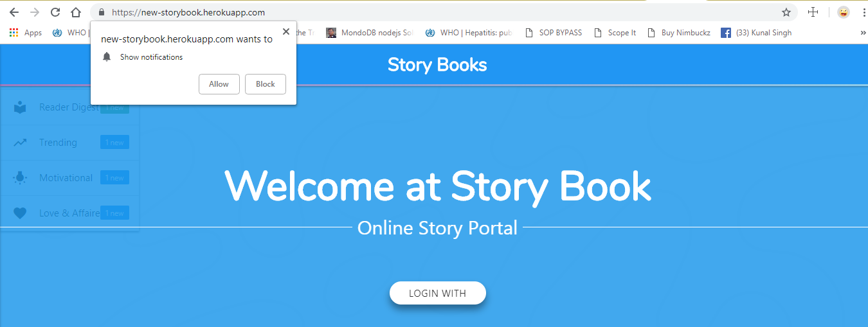Click the cross-shaped extension icon

pos(813,12)
